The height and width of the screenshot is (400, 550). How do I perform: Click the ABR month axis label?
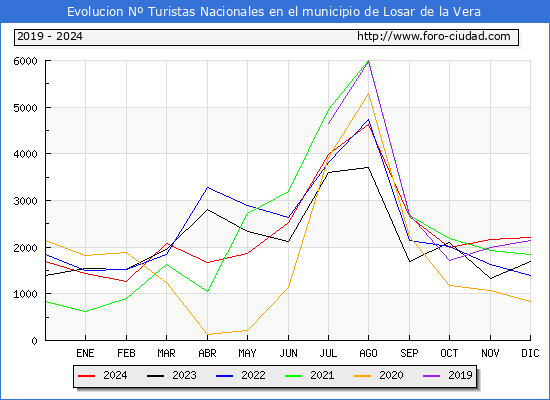point(207,353)
